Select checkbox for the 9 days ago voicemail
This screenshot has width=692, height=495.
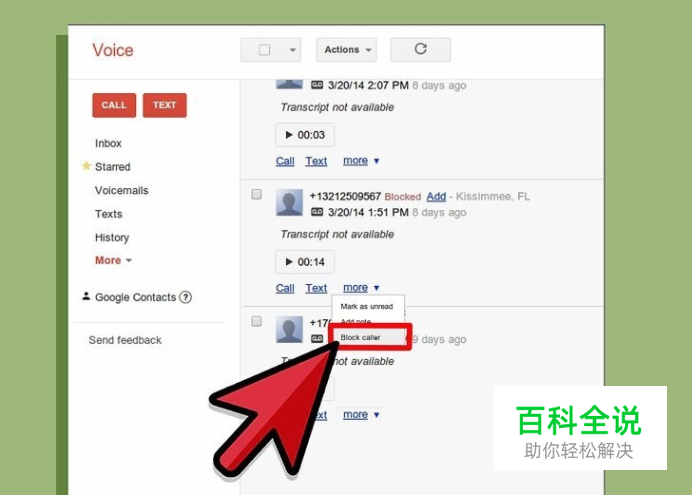[256, 321]
